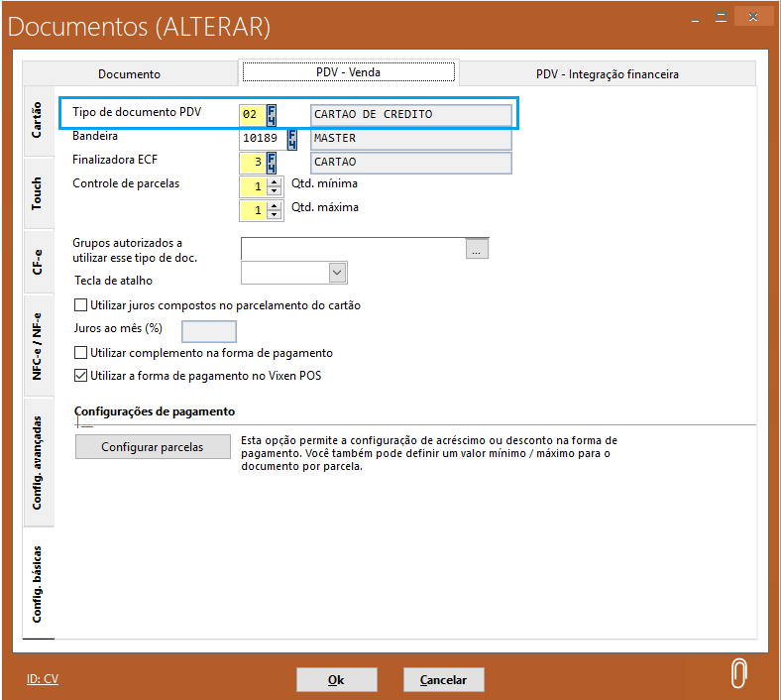The height and width of the screenshot is (700, 781).
Task: Open F4 lookup for Tipo de documento PDV
Action: 272,115
